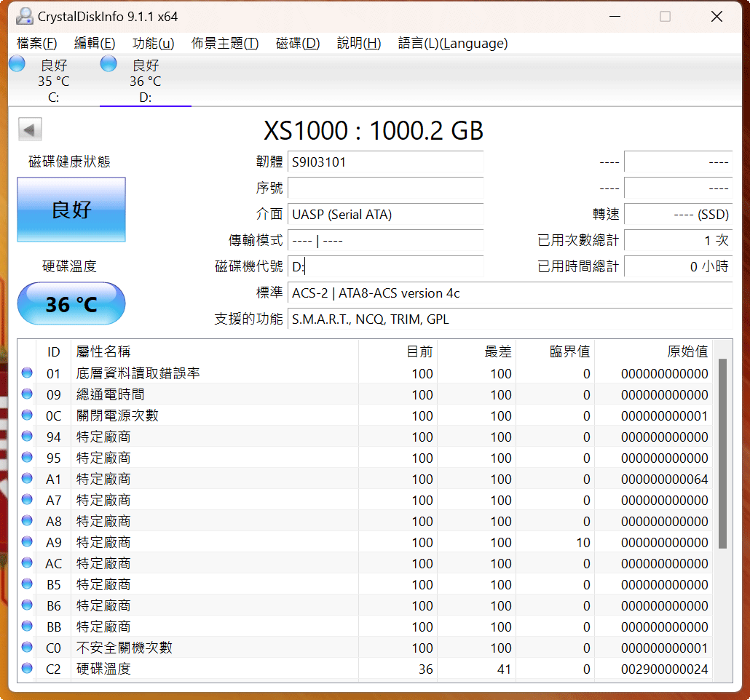The width and height of the screenshot is (750, 700).
Task: Click the 已用時間總計 field showing 0 小時
Action: [678, 266]
